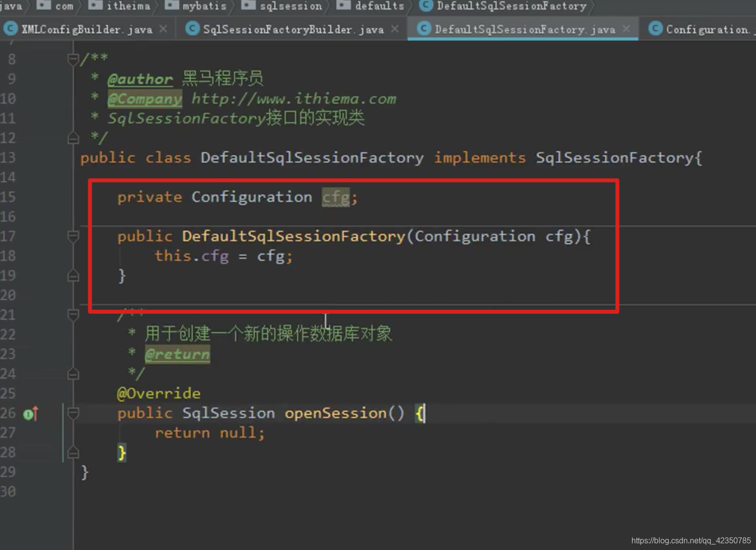Screen dimensions: 756x550
Task: Click the class icon on Configuration tab
Action: (x=655, y=29)
